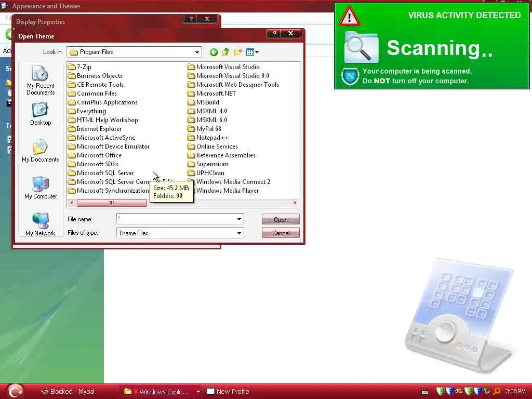Create a new folder

click(x=238, y=52)
